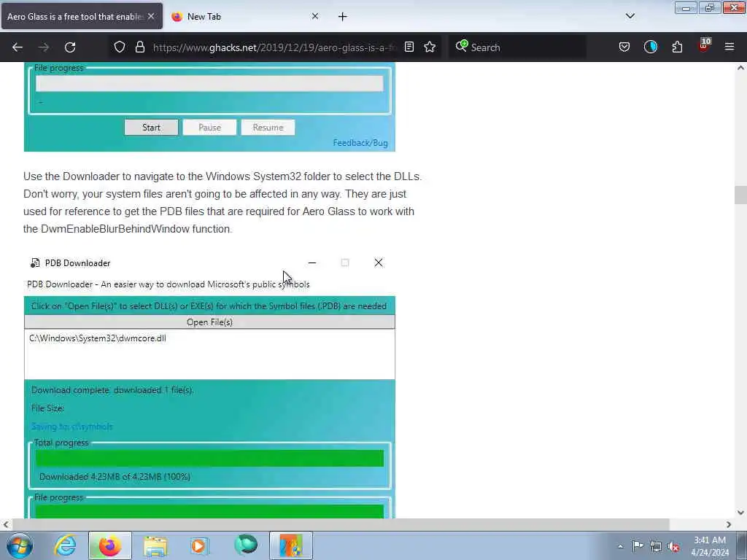Open the Extensions puzzle-piece icon

coord(677,47)
